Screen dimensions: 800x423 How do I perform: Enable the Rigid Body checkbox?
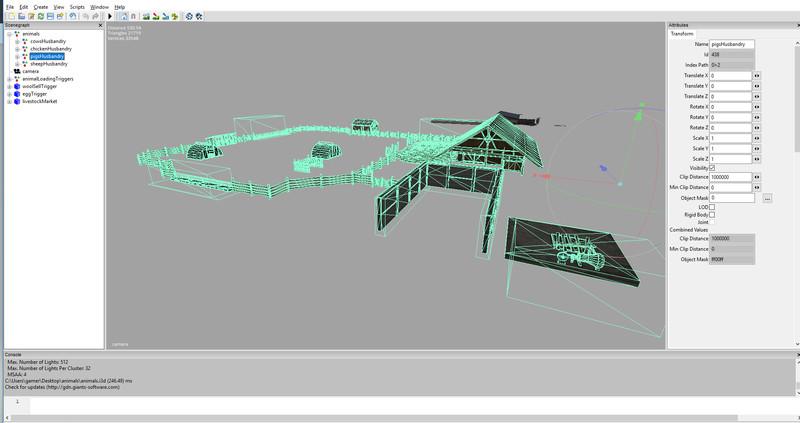pyautogui.click(x=712, y=214)
